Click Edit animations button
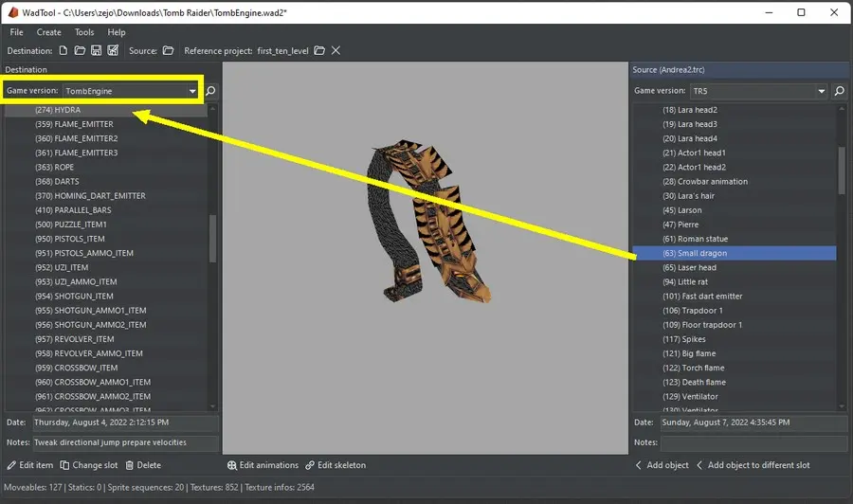 click(x=263, y=465)
